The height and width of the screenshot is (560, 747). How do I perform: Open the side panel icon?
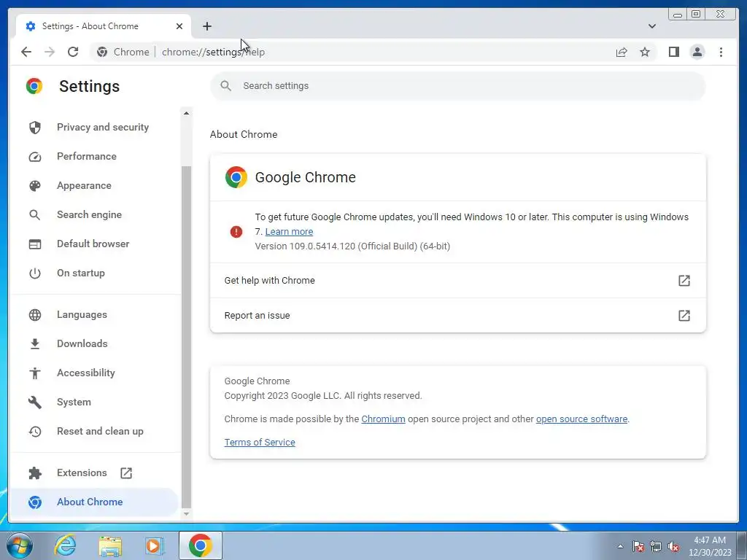click(x=673, y=52)
